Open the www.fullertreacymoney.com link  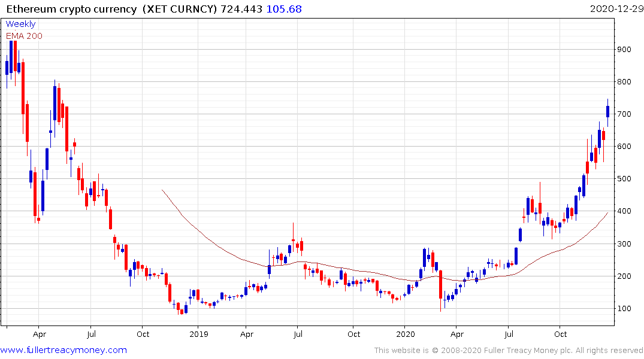pyautogui.click(x=64, y=350)
